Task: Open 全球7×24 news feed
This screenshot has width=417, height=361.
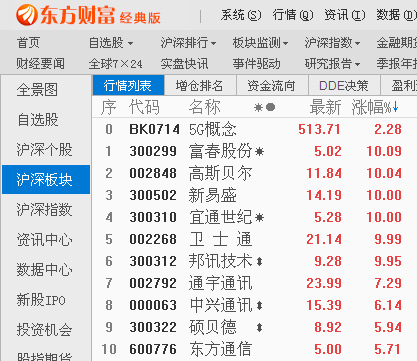Action: click(115, 63)
